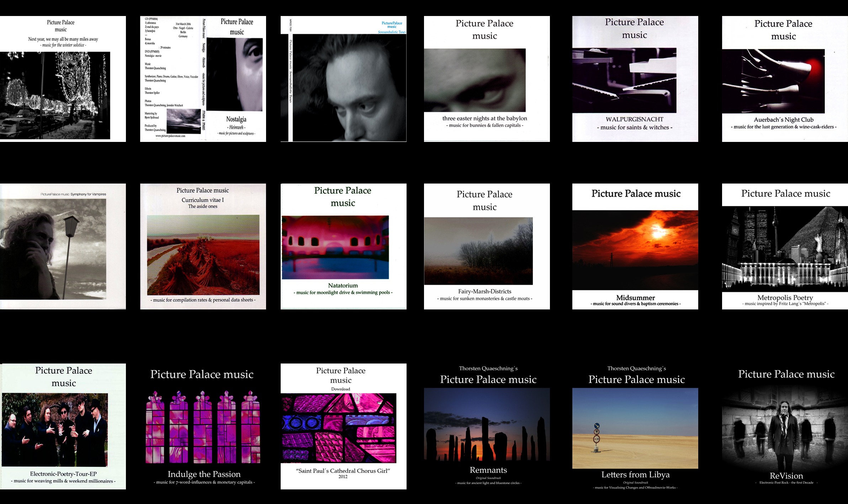
Task: Click the Indulge the Passion title text
Action: point(204,474)
